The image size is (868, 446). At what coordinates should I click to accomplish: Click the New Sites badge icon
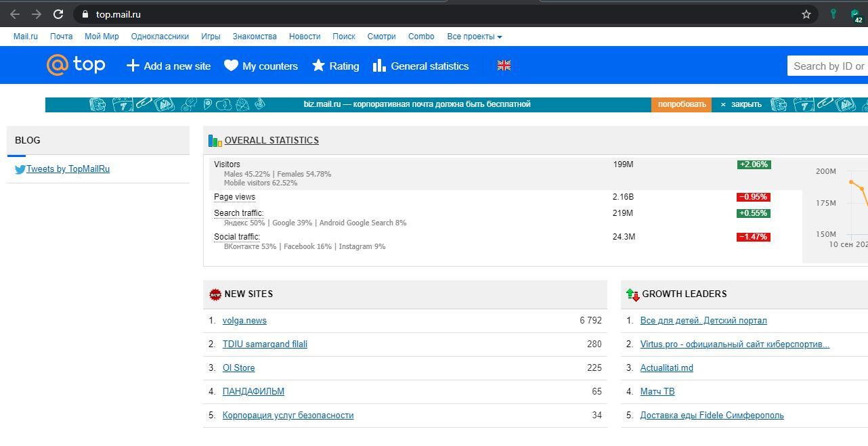215,294
